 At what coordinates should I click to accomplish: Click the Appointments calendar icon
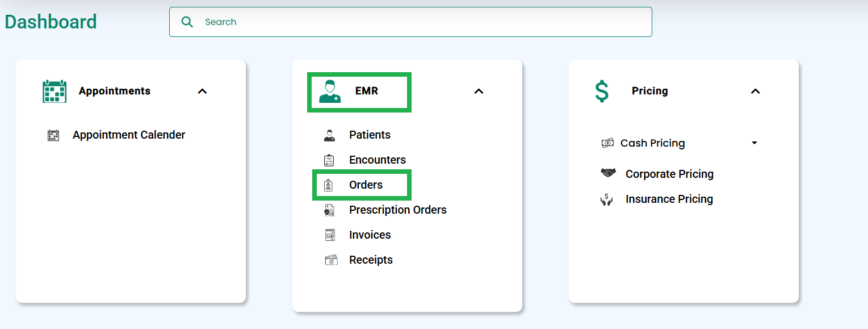[54, 91]
